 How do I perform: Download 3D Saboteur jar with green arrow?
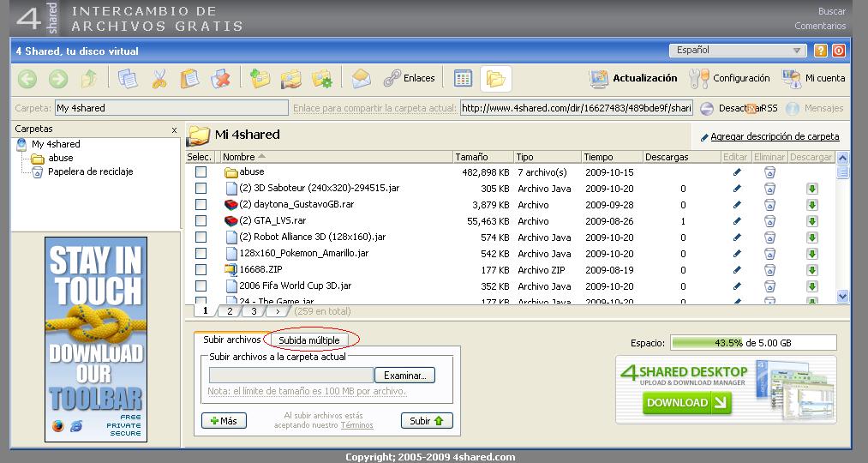click(812, 189)
